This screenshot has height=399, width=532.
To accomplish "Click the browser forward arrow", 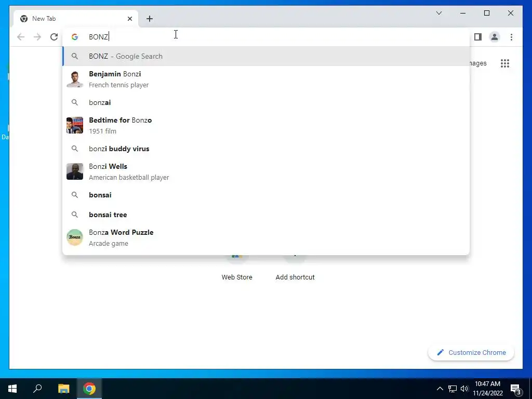I will pyautogui.click(x=37, y=37).
